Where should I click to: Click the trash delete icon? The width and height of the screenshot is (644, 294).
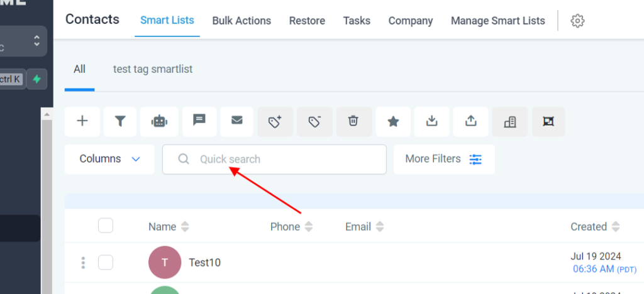(x=353, y=121)
